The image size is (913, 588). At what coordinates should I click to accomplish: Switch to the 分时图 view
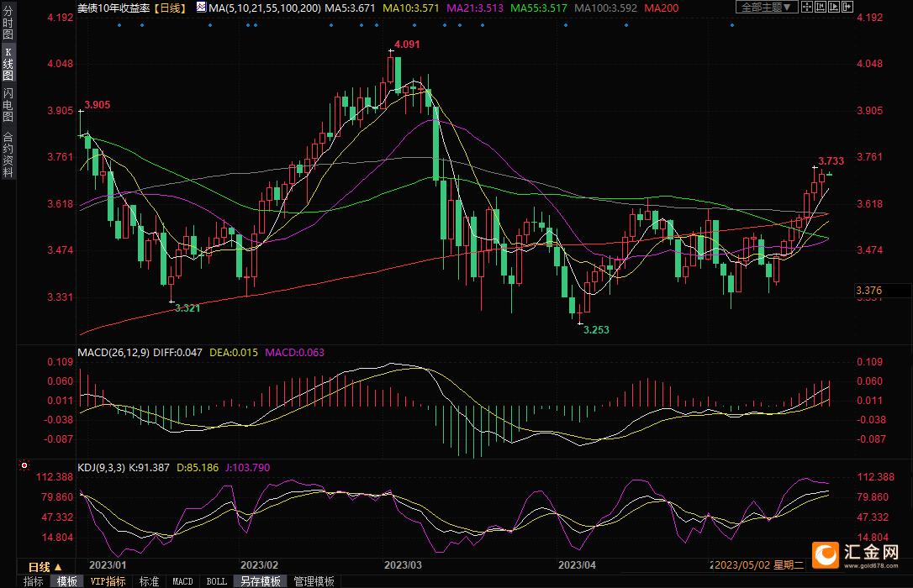tap(8, 22)
